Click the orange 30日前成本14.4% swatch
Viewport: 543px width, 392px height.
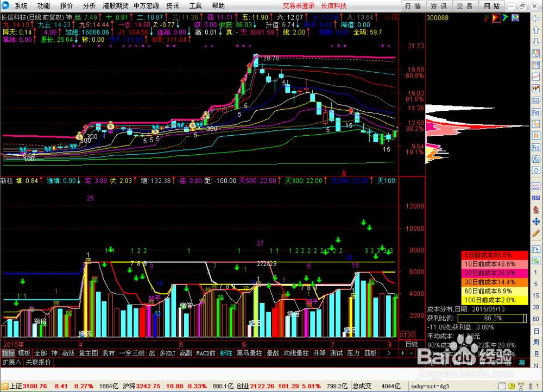pos(495,282)
